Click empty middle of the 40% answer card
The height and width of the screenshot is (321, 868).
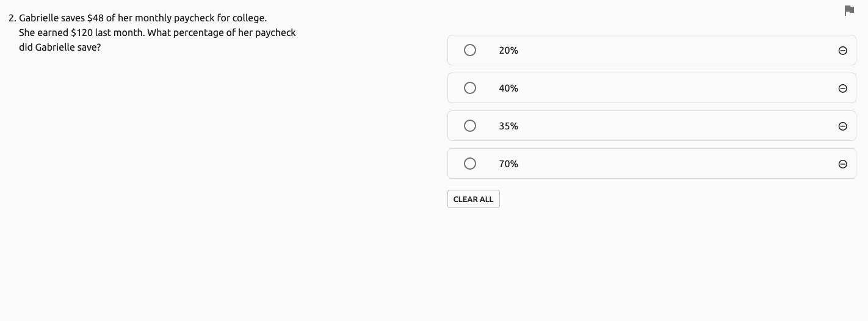tap(671, 88)
